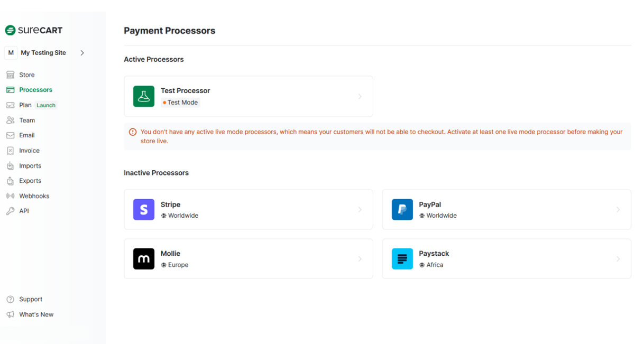Viewport: 644px width, 344px height.
Task: Open Test Processor using its chevron arrow
Action: [360, 96]
